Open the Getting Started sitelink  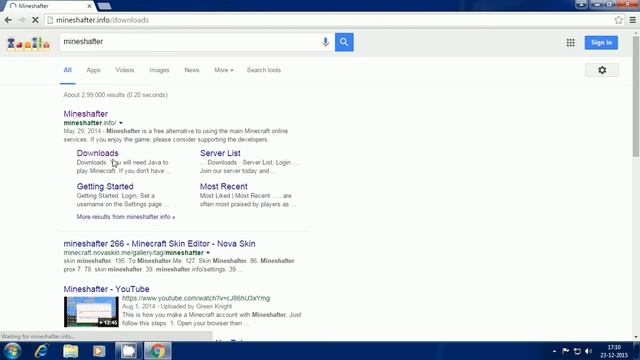pyautogui.click(x=105, y=187)
